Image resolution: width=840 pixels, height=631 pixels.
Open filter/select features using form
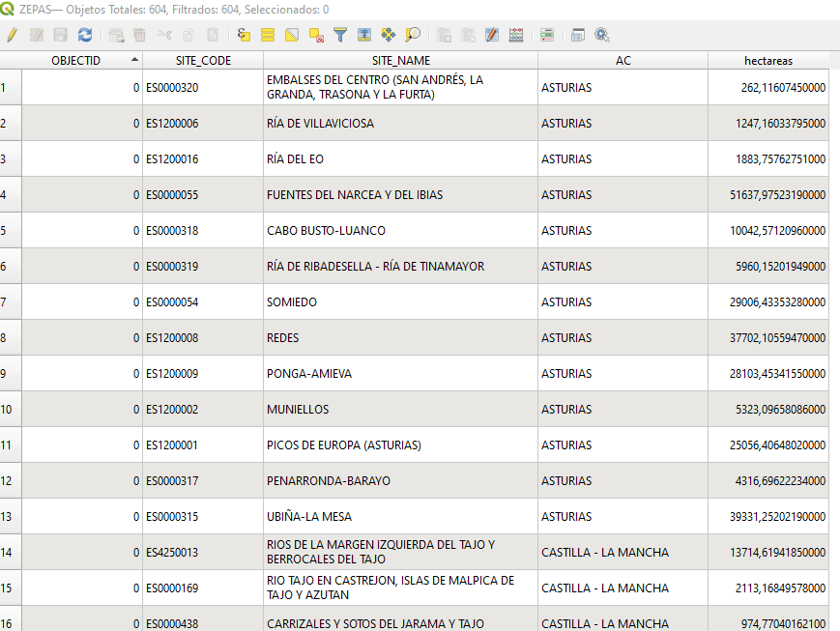[x=340, y=35]
